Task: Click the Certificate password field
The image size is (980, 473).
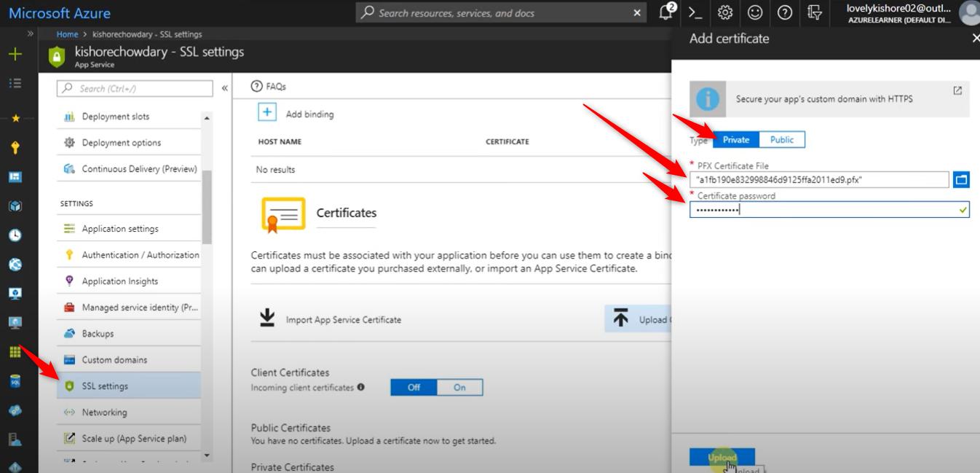Action: [x=830, y=210]
